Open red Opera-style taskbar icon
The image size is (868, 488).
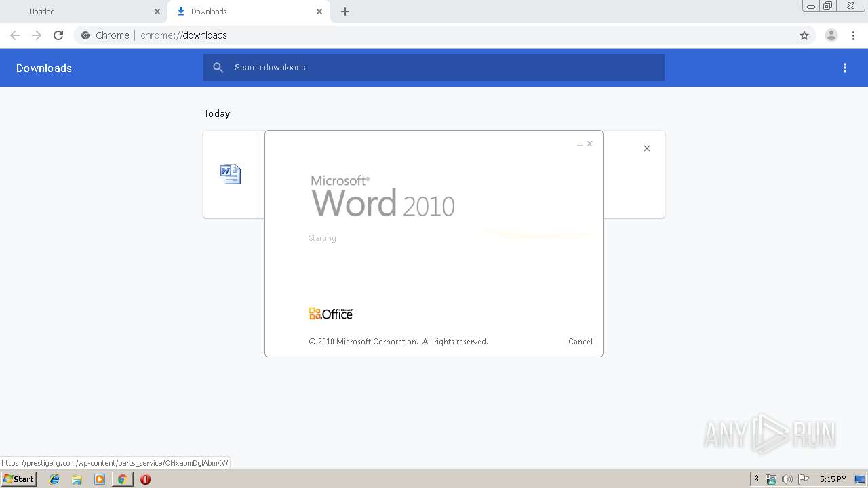coord(145,479)
